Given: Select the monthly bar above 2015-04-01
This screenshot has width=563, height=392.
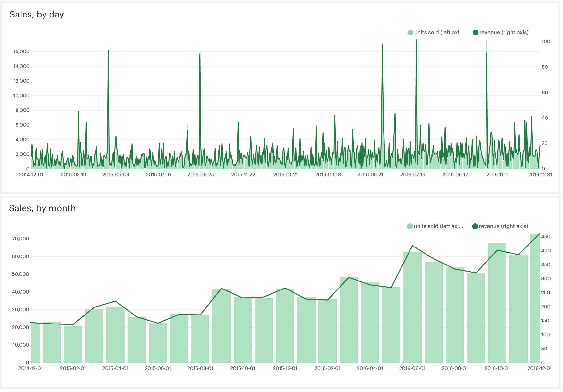Looking at the screenshot, I should click(x=116, y=335).
